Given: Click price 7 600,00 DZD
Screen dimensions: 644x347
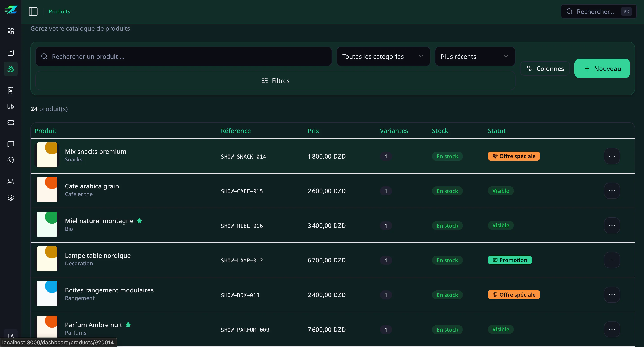Looking at the screenshot, I should pyautogui.click(x=326, y=330).
